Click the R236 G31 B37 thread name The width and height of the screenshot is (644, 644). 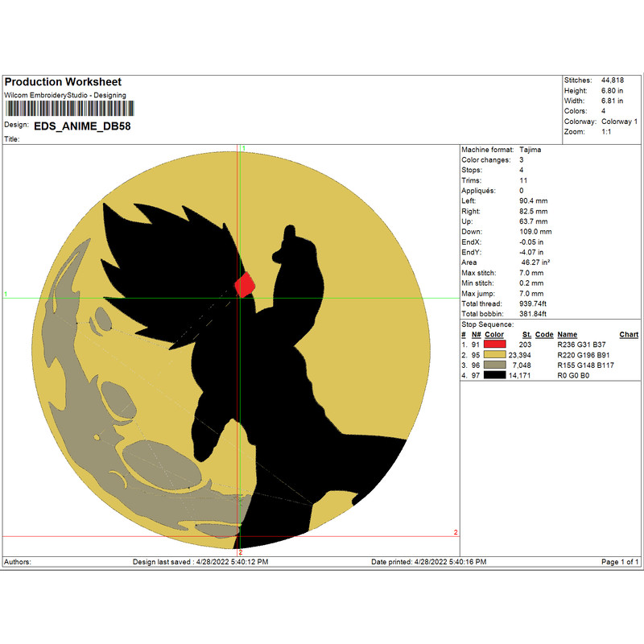pyautogui.click(x=584, y=345)
